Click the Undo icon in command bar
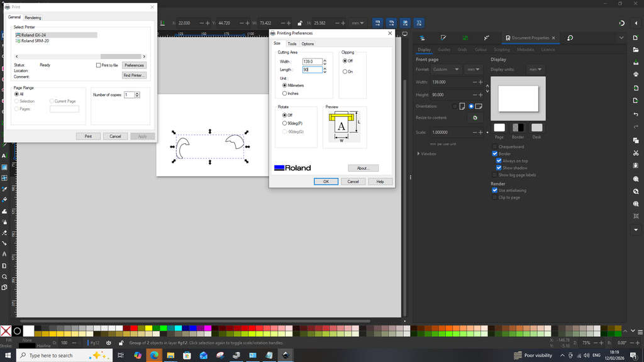This screenshot has height=362, width=644. pos(636,114)
